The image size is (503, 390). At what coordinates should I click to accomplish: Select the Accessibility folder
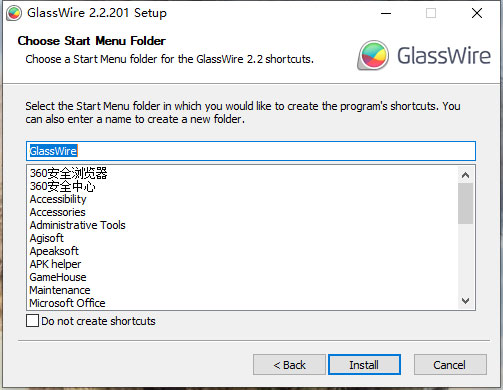pos(58,199)
